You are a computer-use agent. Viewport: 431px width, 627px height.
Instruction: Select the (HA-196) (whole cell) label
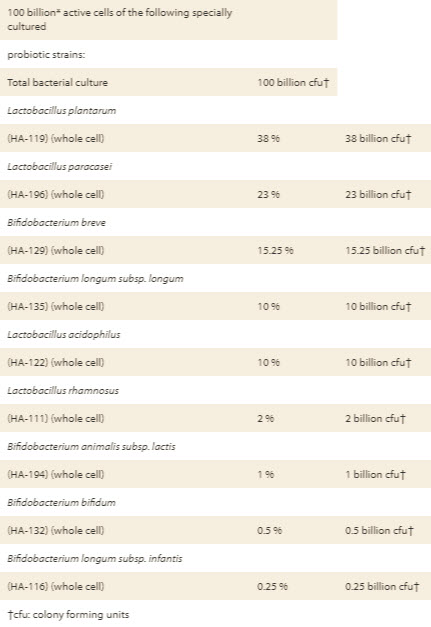tap(56, 194)
